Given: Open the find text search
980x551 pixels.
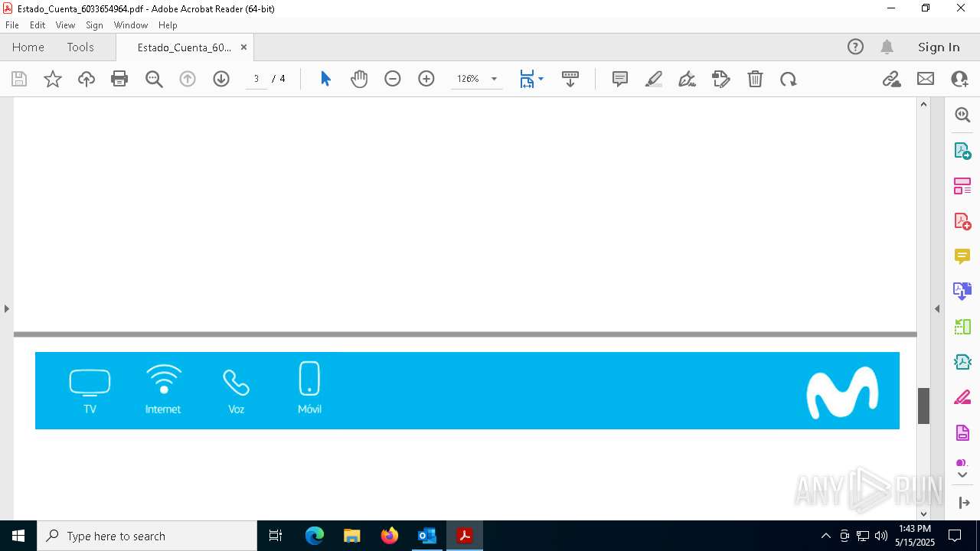Looking at the screenshot, I should [154, 79].
